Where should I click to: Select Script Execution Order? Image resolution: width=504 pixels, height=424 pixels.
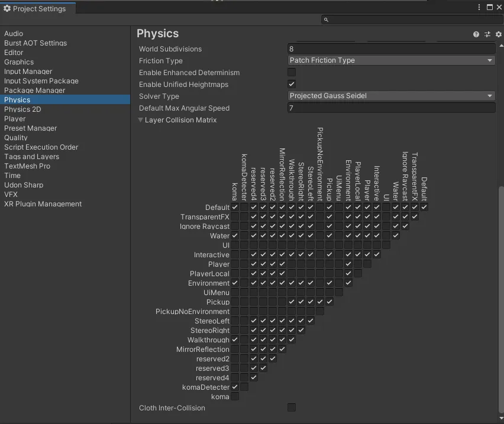[x=65, y=147]
